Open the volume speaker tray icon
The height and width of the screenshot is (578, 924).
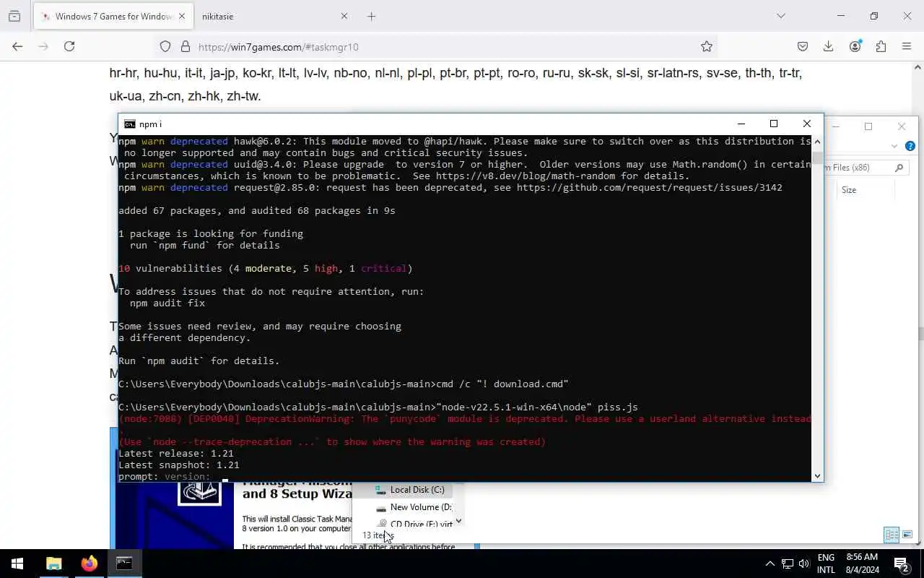(804, 564)
